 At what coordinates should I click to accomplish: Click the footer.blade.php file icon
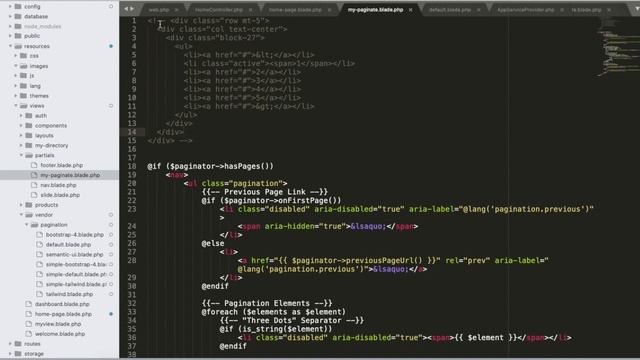34,165
